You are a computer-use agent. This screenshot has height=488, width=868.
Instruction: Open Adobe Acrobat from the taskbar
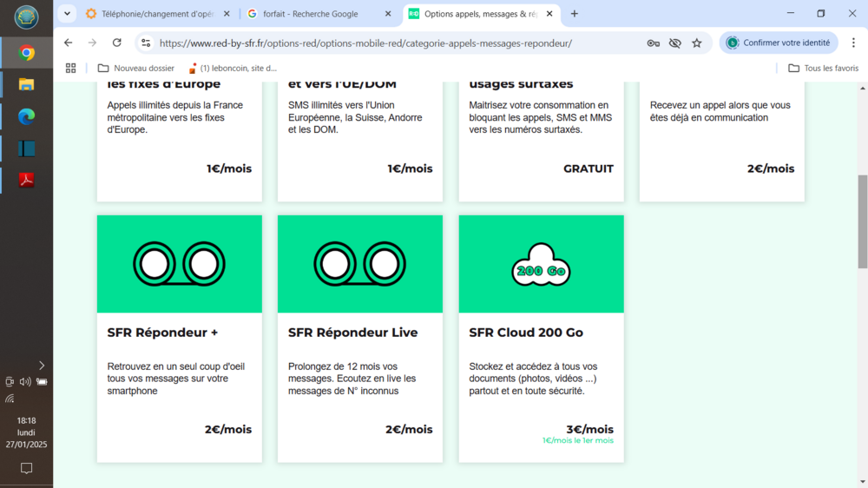pyautogui.click(x=27, y=180)
